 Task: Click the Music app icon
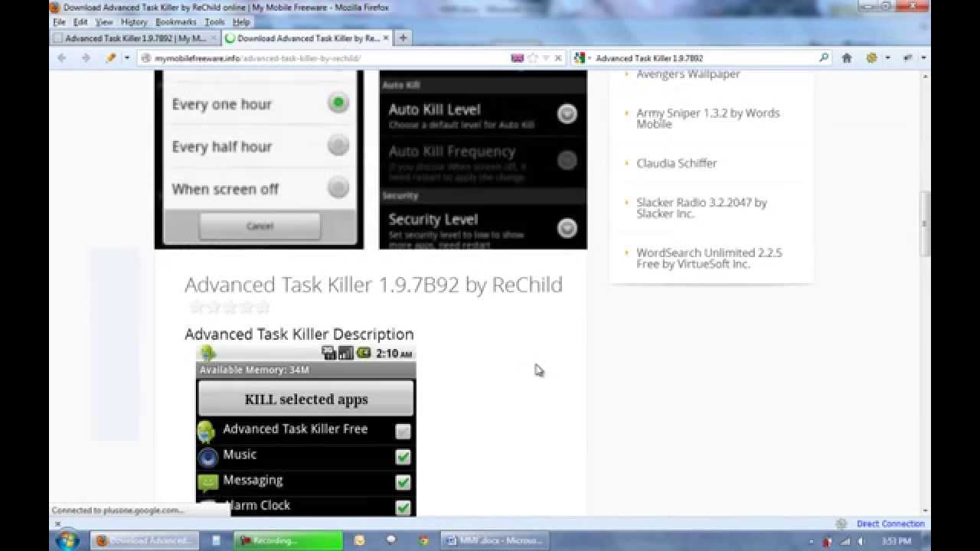tap(207, 458)
